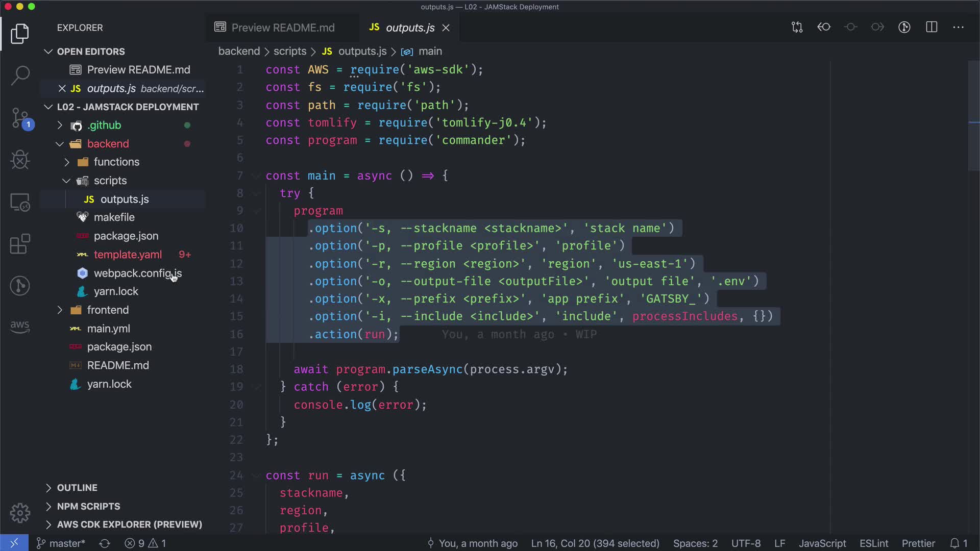Open the Manage gear icon
980x551 pixels.
tap(20, 513)
